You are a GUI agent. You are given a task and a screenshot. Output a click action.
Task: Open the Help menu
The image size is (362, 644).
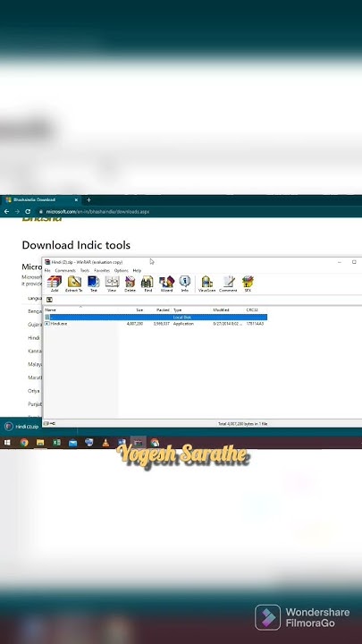pos(137,271)
